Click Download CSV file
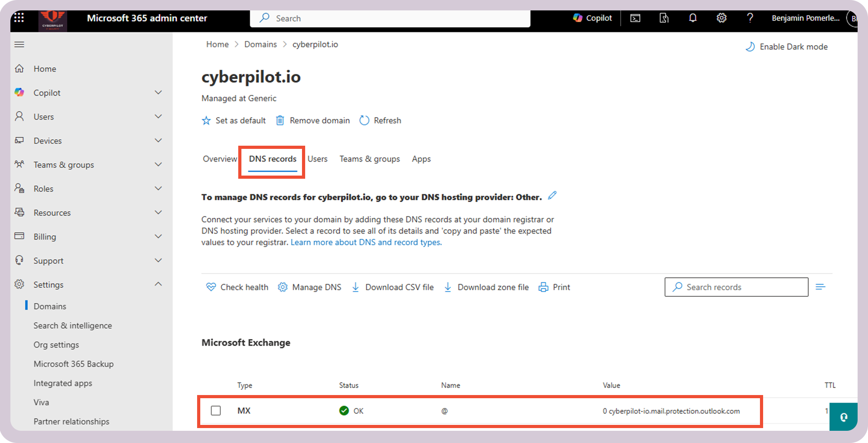This screenshot has height=443, width=868. (392, 287)
